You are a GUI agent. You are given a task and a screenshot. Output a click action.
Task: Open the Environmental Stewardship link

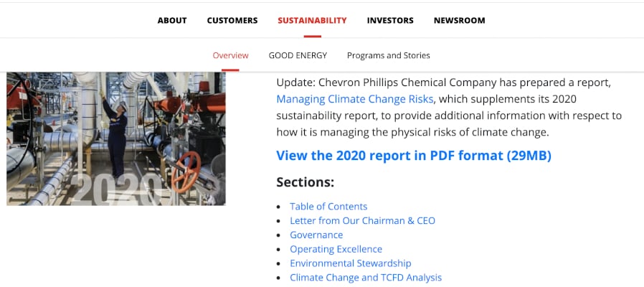(x=351, y=263)
